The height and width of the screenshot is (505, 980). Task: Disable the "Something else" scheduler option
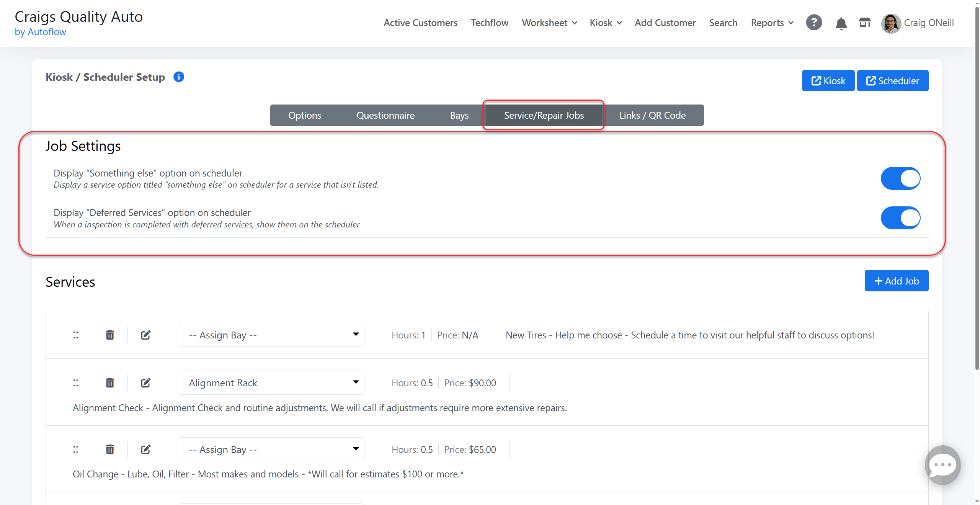click(900, 178)
